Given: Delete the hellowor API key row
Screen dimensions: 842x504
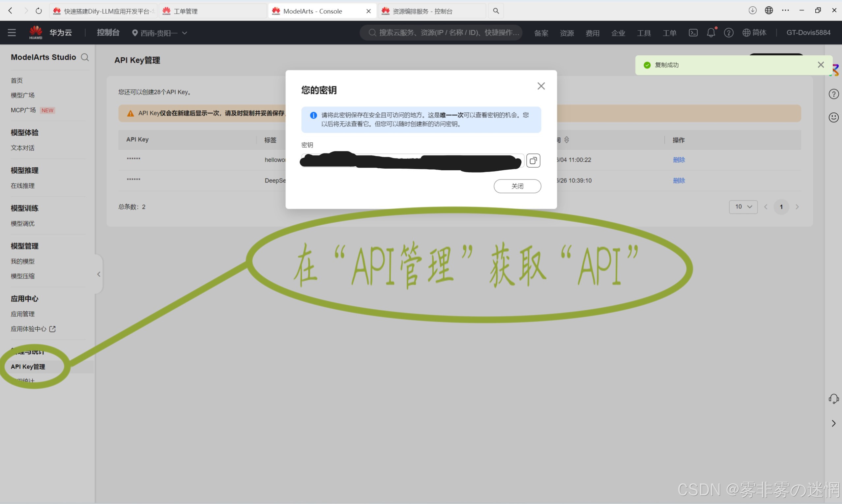Looking at the screenshot, I should pyautogui.click(x=679, y=160).
